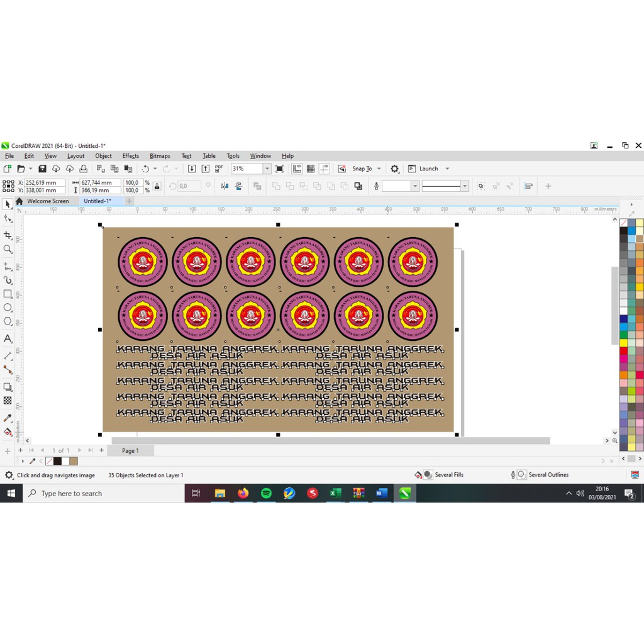Toggle the lock ratio padlock

(157, 186)
